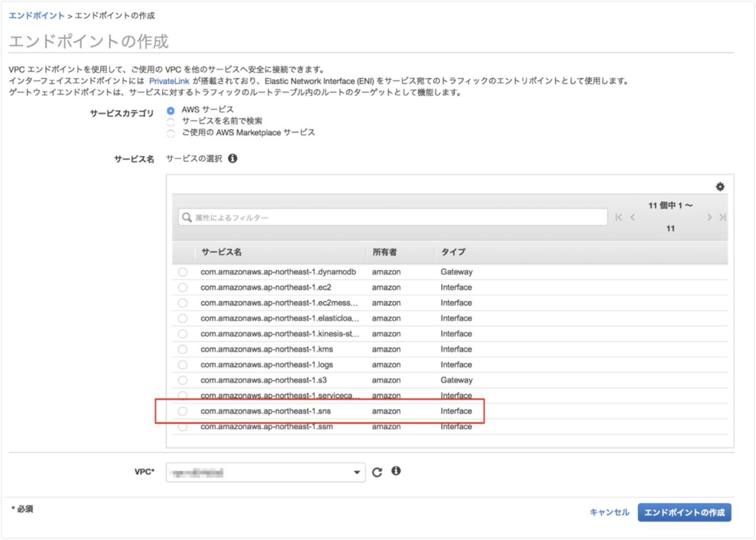The width and height of the screenshot is (756, 540).
Task: Click com.amazonaws.ap-northeast-1.logs service name
Action: click(267, 365)
